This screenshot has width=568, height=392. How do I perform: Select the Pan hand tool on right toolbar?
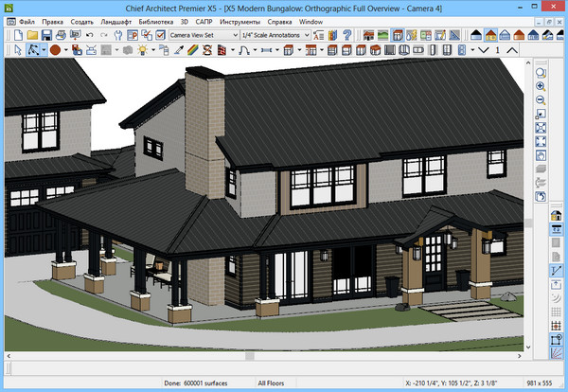click(541, 155)
